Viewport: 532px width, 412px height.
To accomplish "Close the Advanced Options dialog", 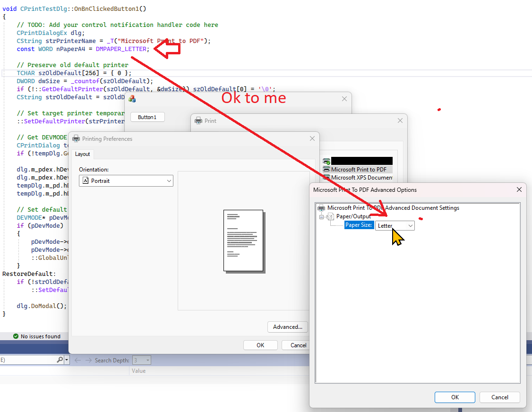I will coord(519,190).
